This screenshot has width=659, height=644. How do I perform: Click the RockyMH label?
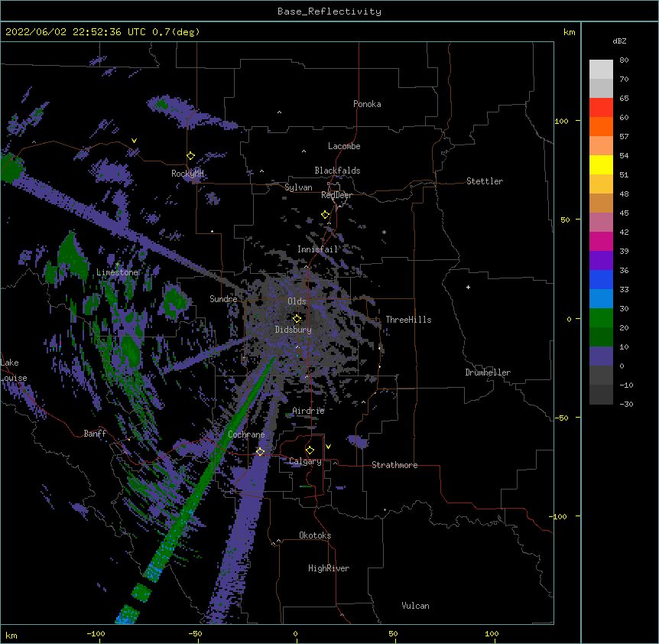pyautogui.click(x=187, y=174)
